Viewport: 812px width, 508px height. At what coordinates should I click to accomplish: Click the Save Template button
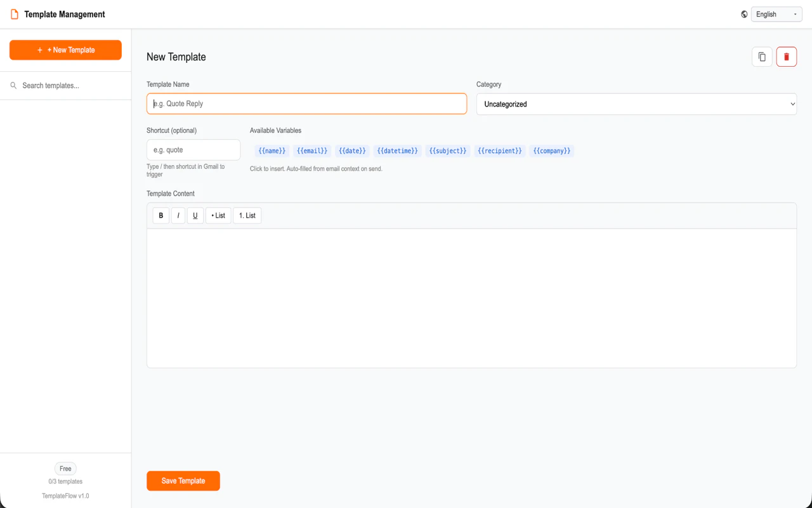tap(183, 481)
